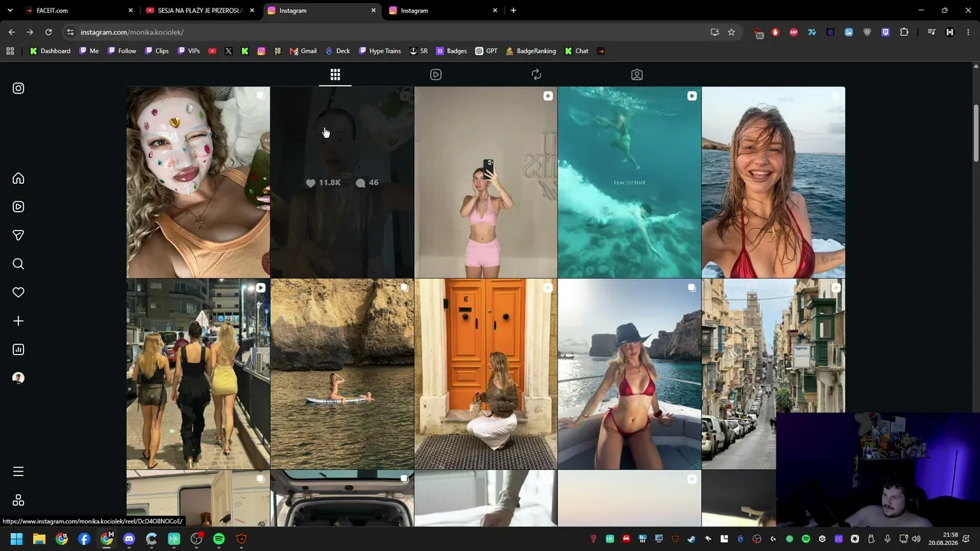
Task: Open the Instagram logo home link
Action: 18,88
